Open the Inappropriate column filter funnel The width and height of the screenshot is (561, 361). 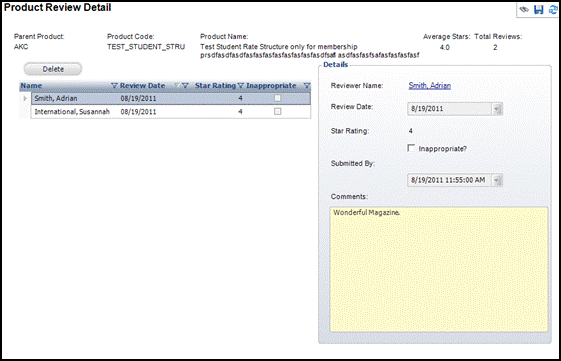click(307, 86)
